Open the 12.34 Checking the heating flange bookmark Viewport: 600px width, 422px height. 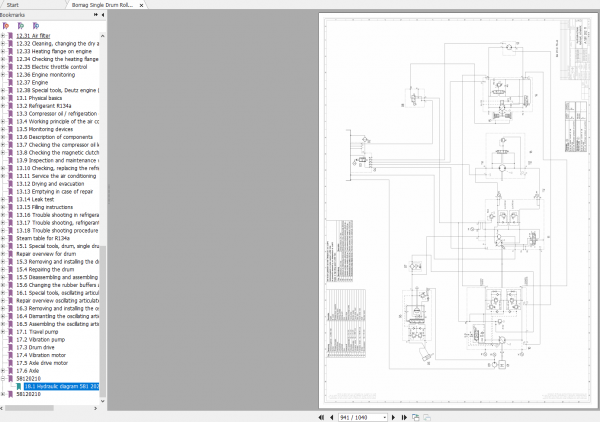[x=57, y=59]
